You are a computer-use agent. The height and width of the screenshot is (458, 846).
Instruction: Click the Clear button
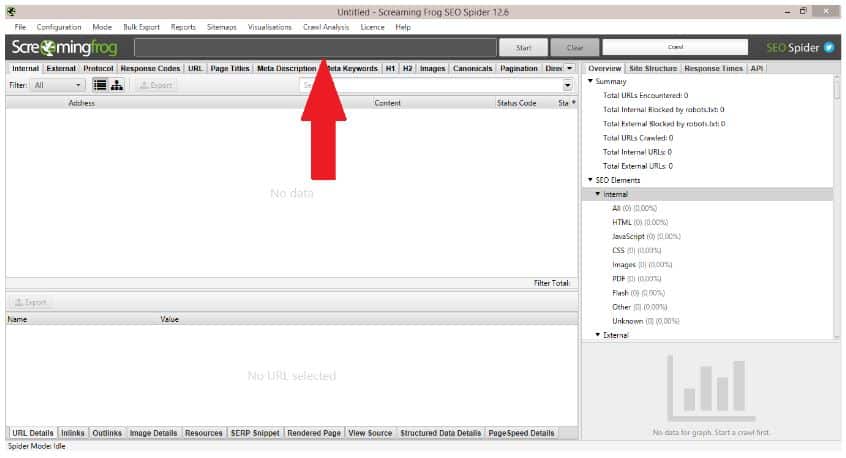coord(575,47)
